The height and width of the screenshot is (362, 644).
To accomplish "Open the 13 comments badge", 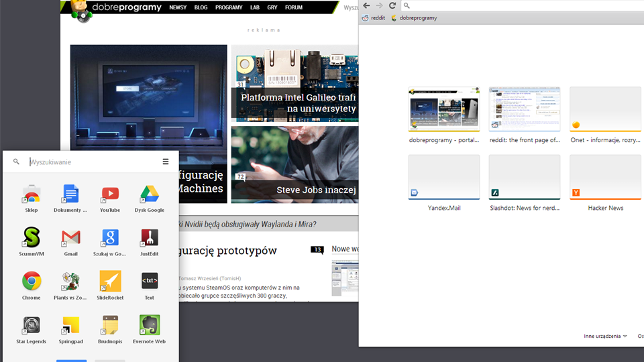I will tap(317, 249).
